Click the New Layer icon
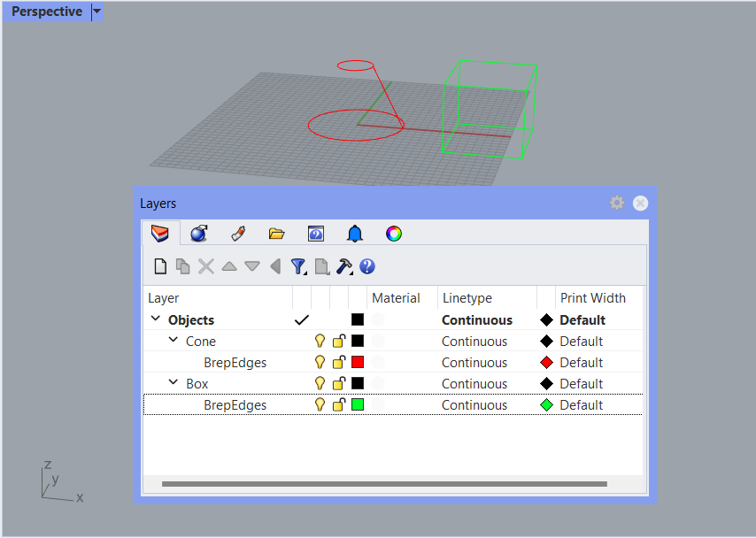The height and width of the screenshot is (538, 756). tap(160, 266)
